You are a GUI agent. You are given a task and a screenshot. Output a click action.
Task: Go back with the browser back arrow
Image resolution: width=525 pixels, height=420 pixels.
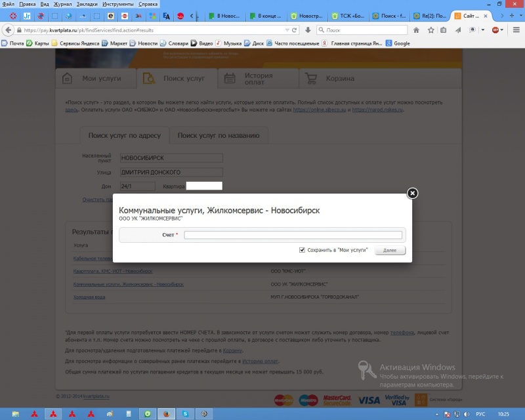[8, 30]
